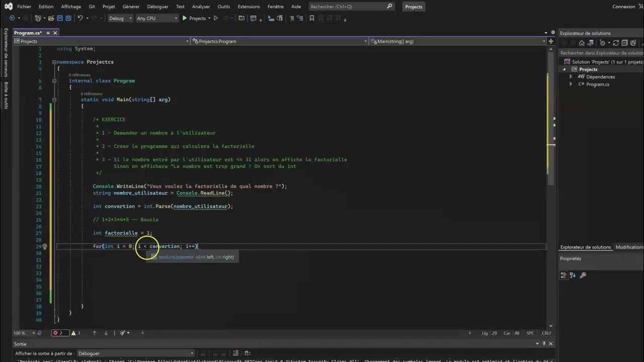Open the Extensions menu
Viewport: 644px width, 362px height.
point(249,7)
